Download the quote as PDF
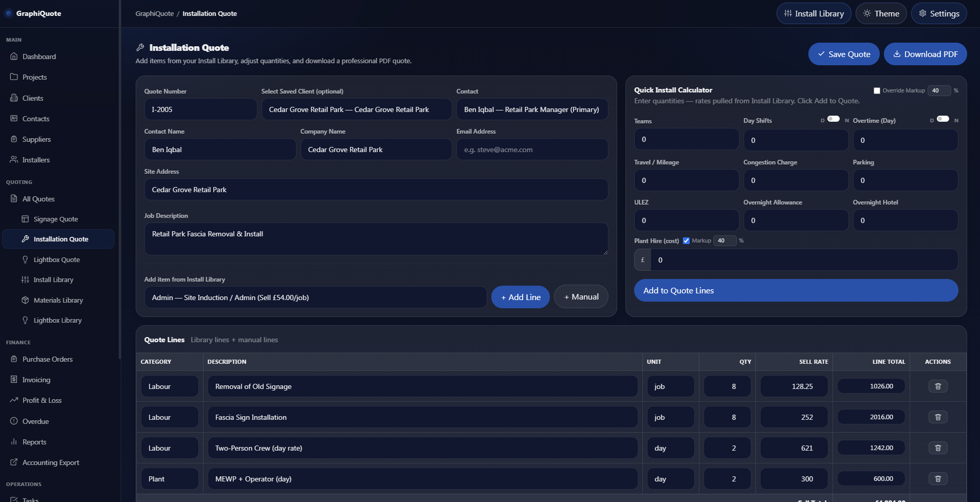Image resolution: width=980 pixels, height=502 pixels. [x=925, y=54]
